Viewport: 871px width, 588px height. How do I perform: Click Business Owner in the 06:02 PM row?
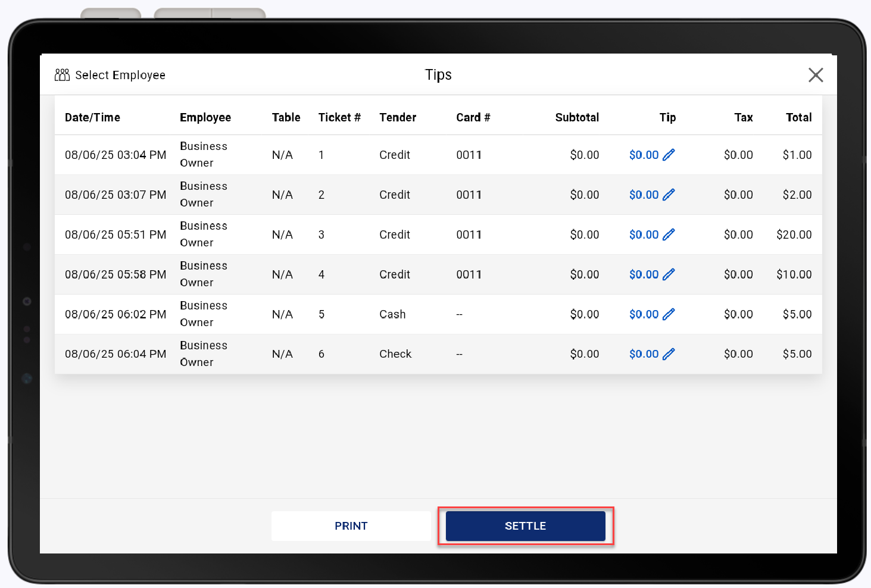pyautogui.click(x=204, y=314)
